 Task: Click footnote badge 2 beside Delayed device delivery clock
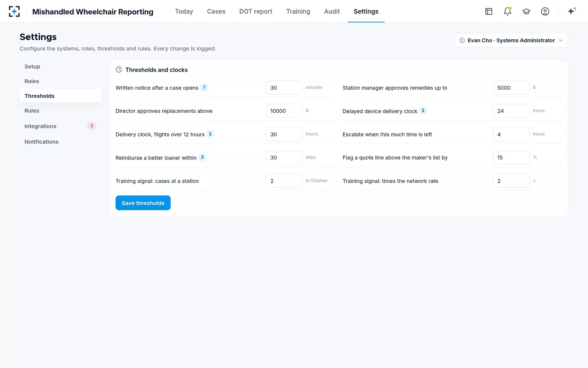(x=423, y=111)
